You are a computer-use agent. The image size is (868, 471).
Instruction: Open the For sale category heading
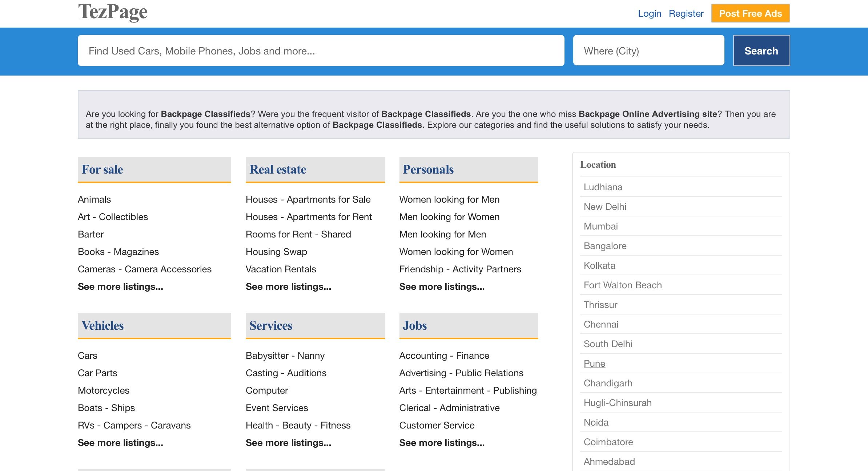103,169
